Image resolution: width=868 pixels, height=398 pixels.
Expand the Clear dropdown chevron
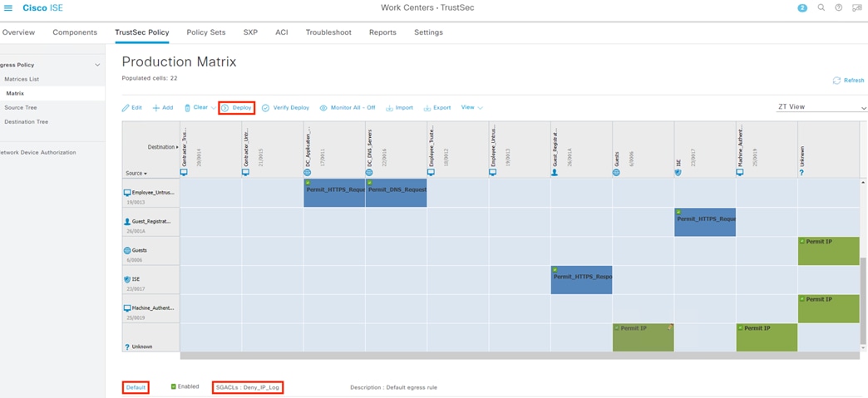click(x=214, y=108)
